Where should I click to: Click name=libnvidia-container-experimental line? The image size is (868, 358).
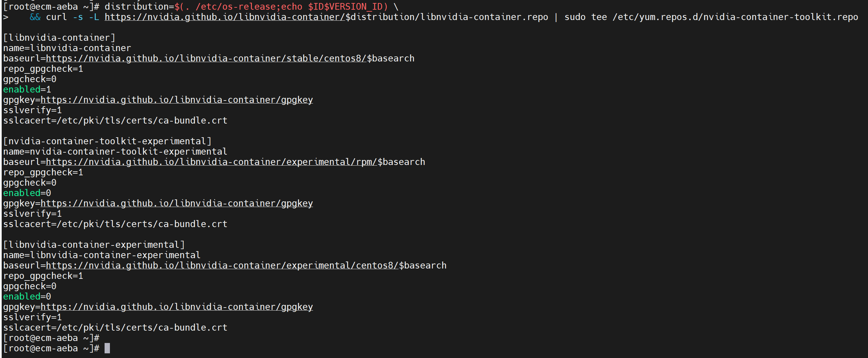coord(102,255)
